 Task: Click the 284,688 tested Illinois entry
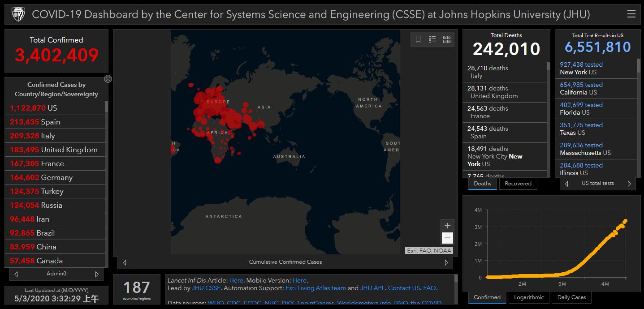596,168
